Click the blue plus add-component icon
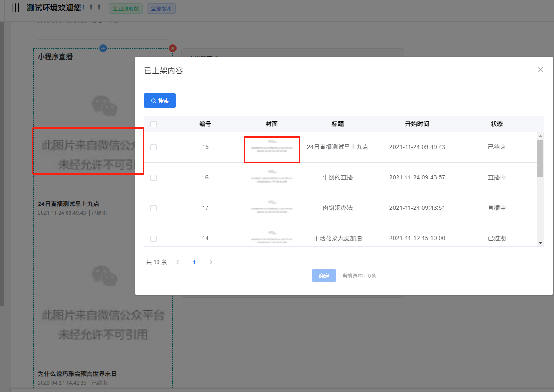This screenshot has width=554, height=392. click(x=103, y=48)
